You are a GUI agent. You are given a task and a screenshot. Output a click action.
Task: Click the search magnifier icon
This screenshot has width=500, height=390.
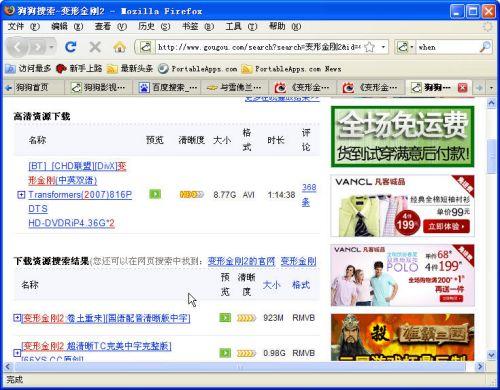coord(485,47)
